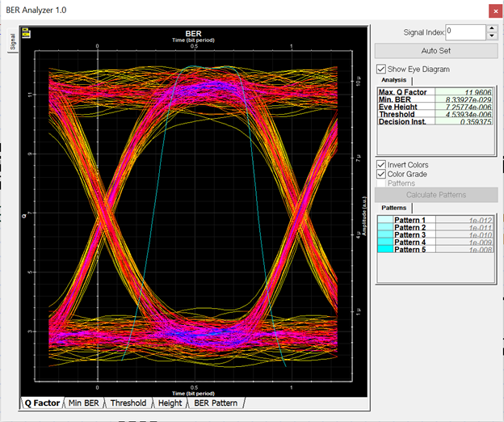
Task: Select the Q Factor tab
Action: (41, 403)
